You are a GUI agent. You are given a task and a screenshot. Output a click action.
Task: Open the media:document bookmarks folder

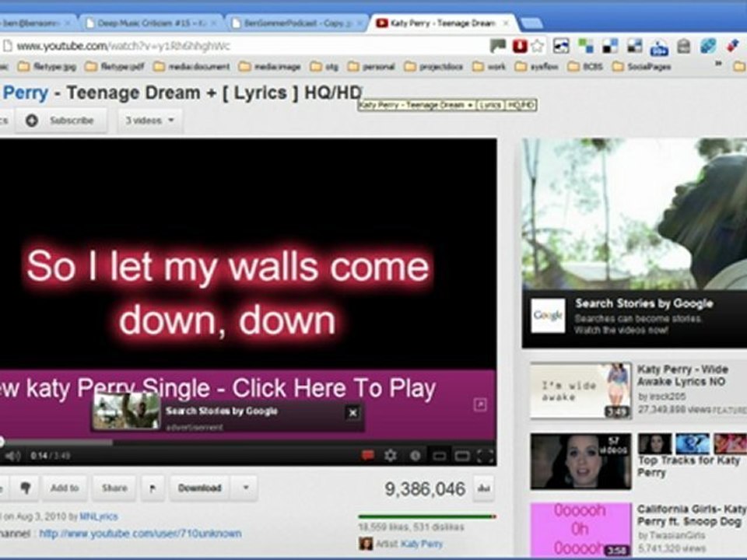pos(191,67)
